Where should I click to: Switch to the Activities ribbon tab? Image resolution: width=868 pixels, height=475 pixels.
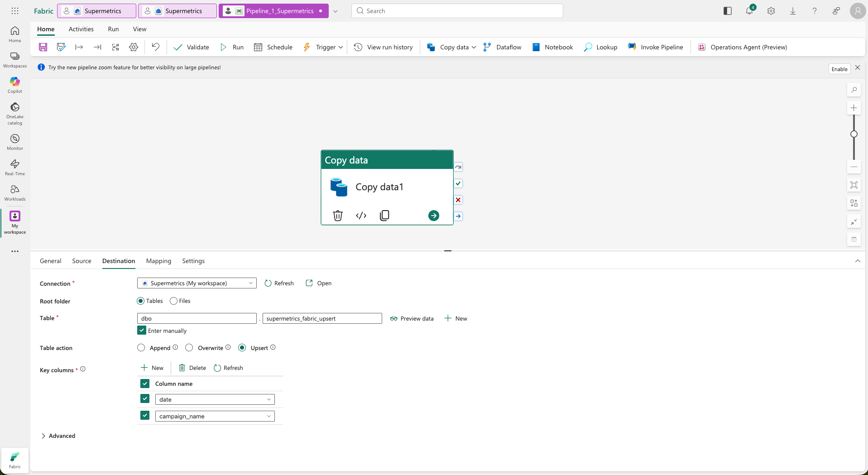pyautogui.click(x=81, y=29)
